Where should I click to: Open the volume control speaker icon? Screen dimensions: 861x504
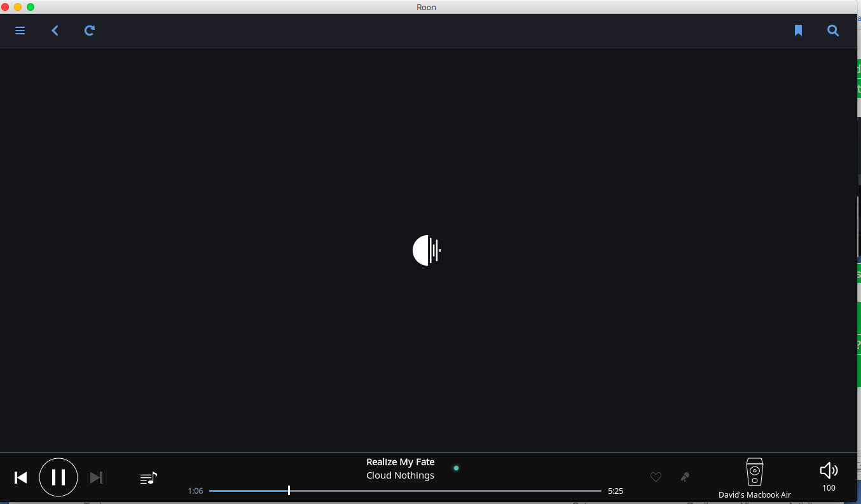pos(829,470)
